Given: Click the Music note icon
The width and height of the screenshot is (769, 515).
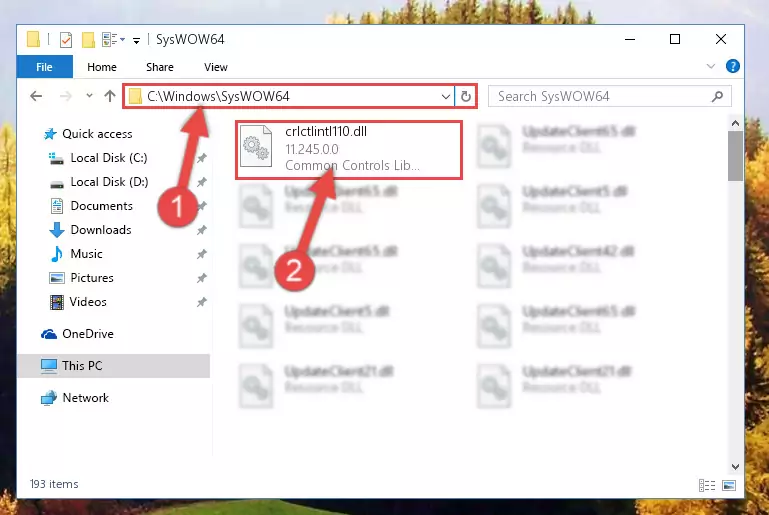Looking at the screenshot, I should 57,254.
